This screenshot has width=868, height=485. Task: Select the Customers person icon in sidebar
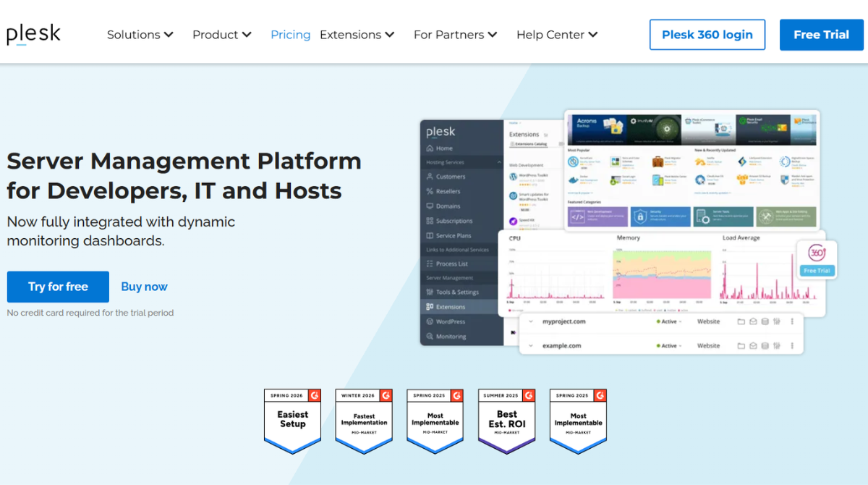pos(430,177)
